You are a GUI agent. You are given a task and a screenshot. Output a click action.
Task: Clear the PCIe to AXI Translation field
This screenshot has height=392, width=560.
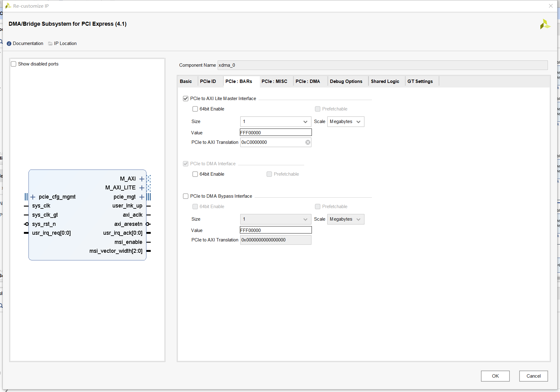click(308, 142)
